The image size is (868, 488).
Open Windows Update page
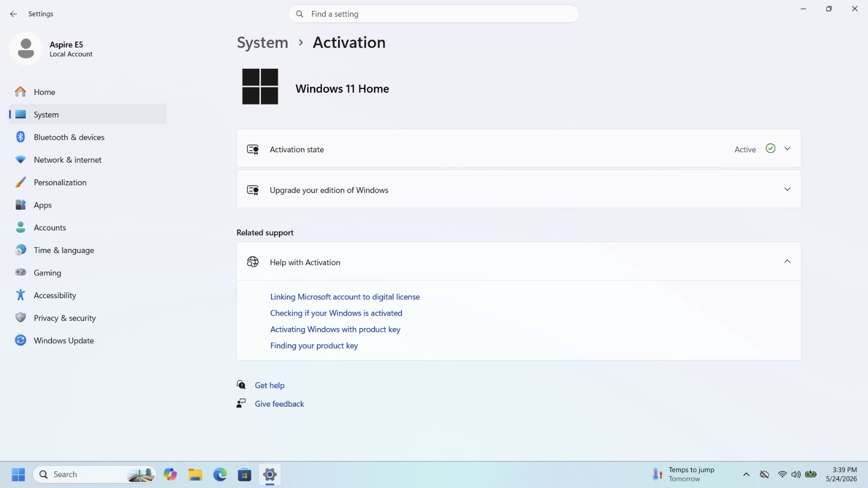[x=88, y=341]
